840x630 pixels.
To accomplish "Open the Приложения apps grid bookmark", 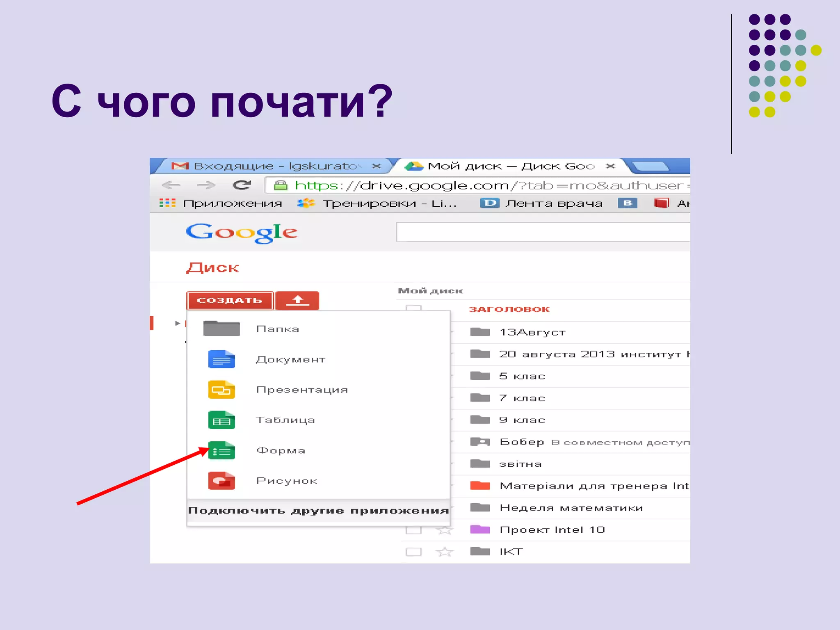I will [x=221, y=203].
